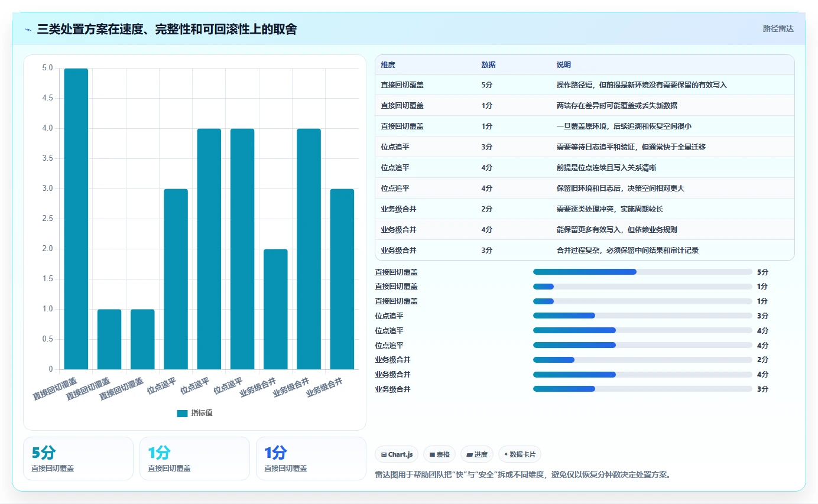Click the 位点追平 bar with value 3.0
Screen dimensions: 818x504
176,279
